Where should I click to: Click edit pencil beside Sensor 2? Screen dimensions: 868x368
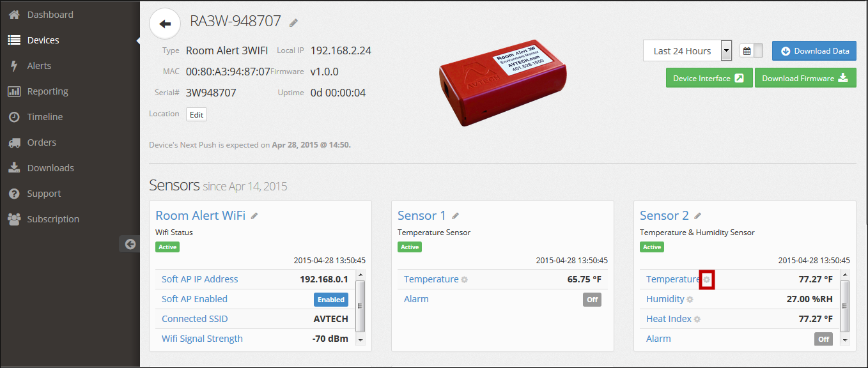698,217
